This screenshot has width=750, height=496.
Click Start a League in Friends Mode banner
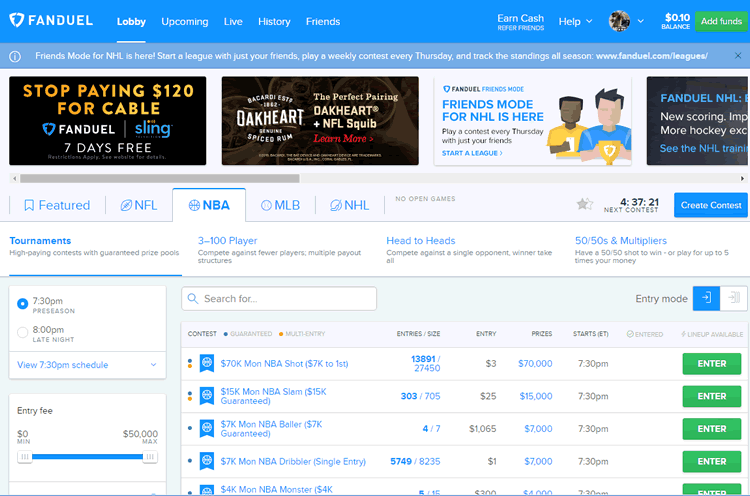pyautogui.click(x=472, y=153)
